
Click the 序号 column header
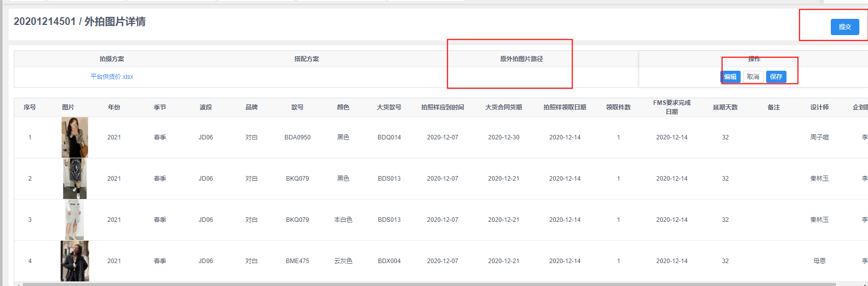tap(30, 107)
